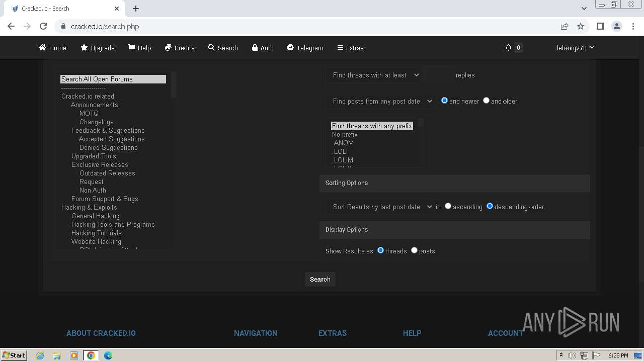Viewport: 644px width, 362px height.
Task: Select 'No prefix' in prefix list
Action: (x=345, y=135)
